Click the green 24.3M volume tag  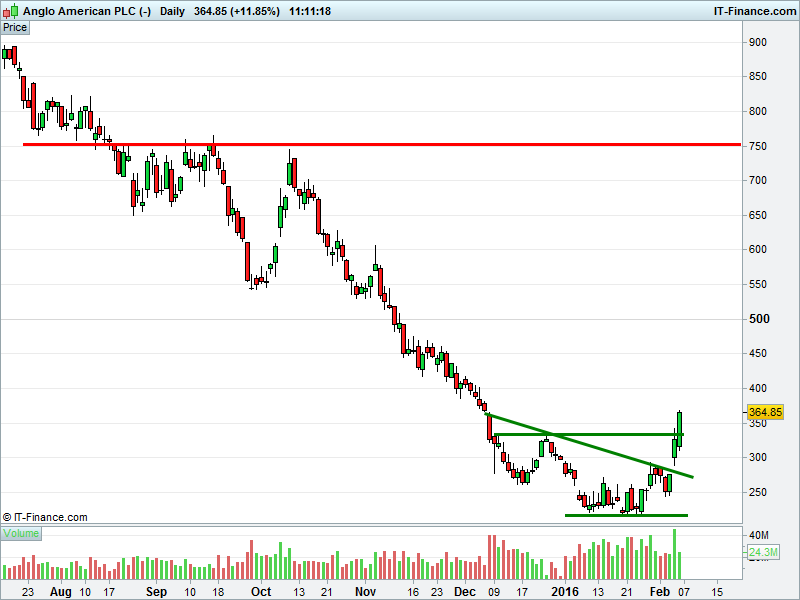coord(765,552)
